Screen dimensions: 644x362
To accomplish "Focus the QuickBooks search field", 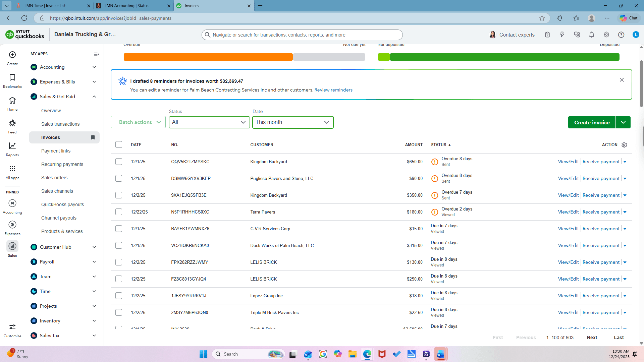I will [x=302, y=35].
